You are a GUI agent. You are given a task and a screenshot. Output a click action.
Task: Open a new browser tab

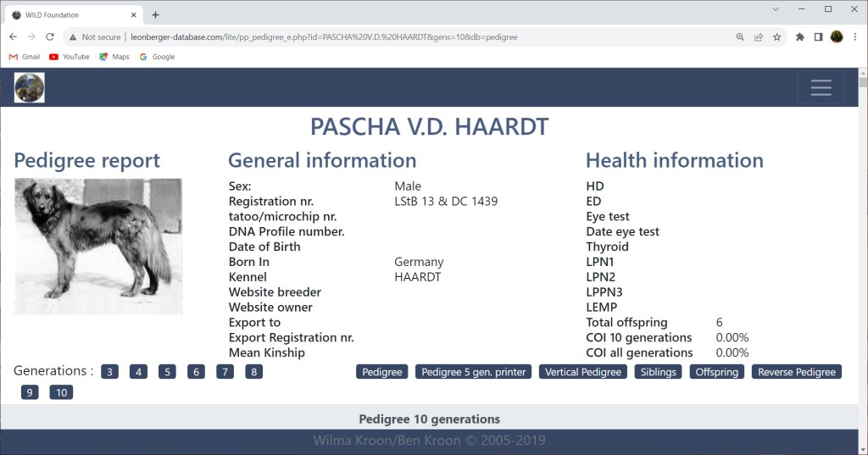point(156,15)
